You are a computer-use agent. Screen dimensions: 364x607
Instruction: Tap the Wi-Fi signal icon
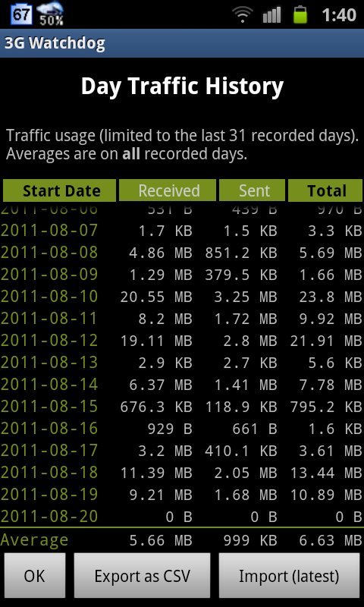243,14
